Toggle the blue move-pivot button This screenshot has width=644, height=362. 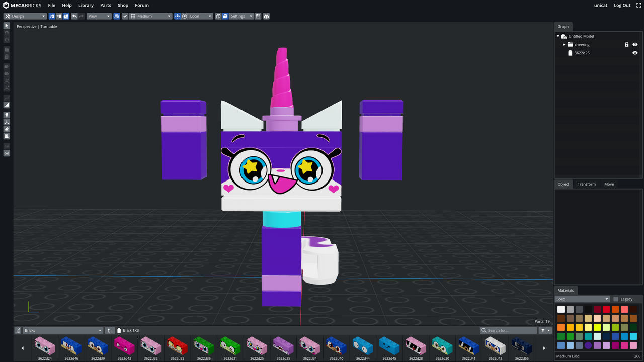(177, 16)
